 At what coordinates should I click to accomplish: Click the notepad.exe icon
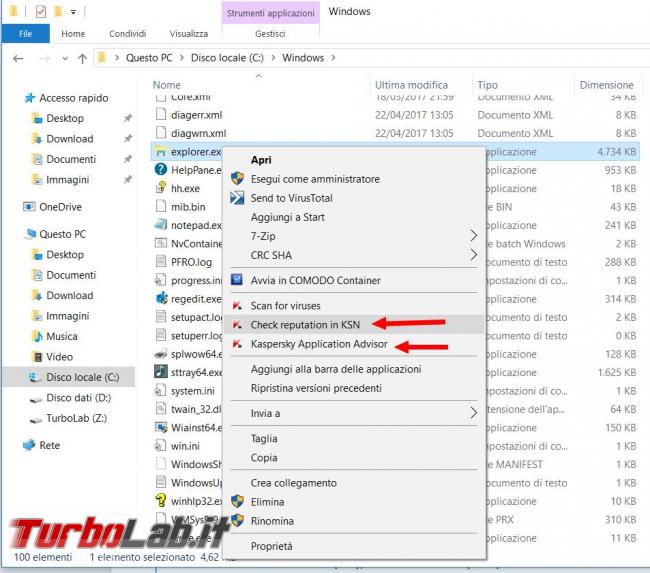[161, 225]
